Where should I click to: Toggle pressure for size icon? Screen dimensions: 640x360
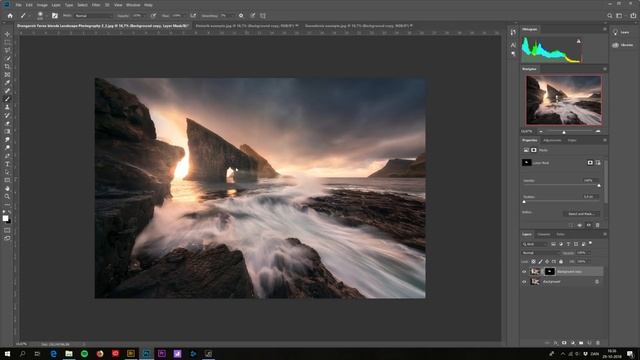(x=253, y=16)
